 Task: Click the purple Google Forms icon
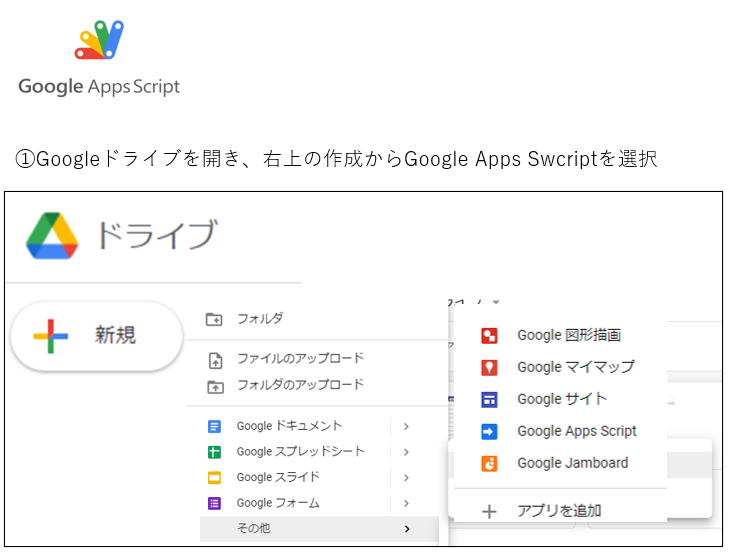(x=214, y=503)
